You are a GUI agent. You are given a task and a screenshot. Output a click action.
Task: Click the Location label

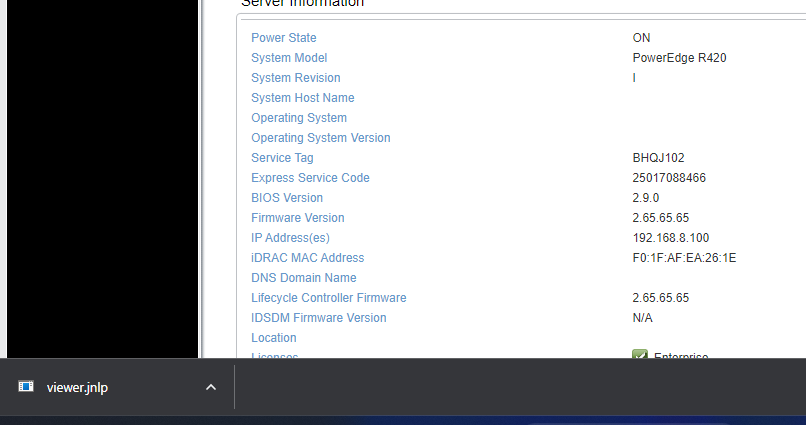pos(274,338)
